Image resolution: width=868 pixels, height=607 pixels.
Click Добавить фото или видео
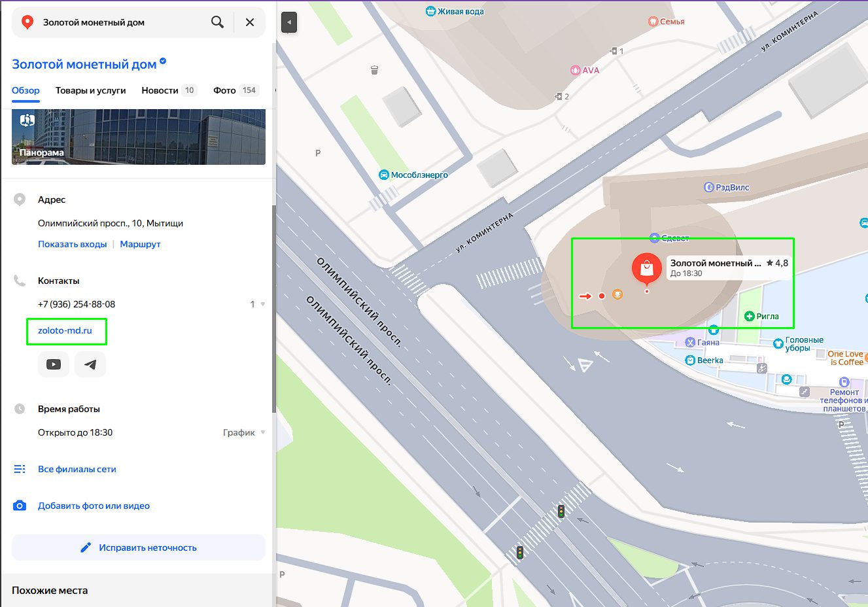[x=94, y=506]
